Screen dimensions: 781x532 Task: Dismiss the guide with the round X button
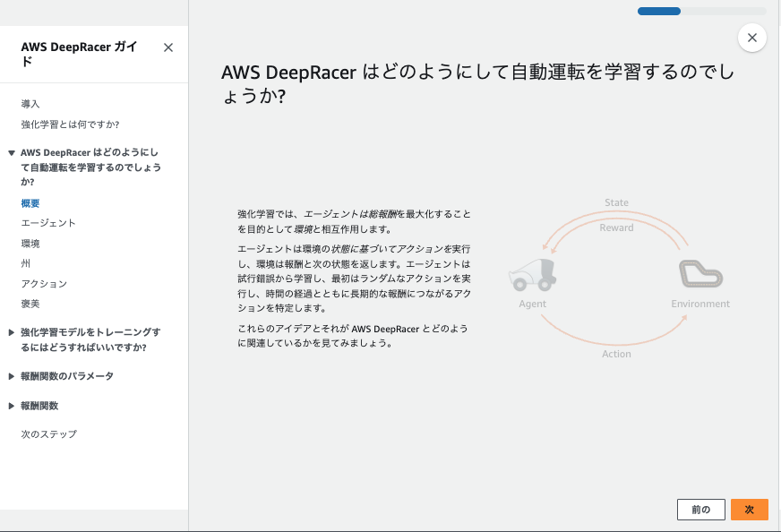click(751, 37)
